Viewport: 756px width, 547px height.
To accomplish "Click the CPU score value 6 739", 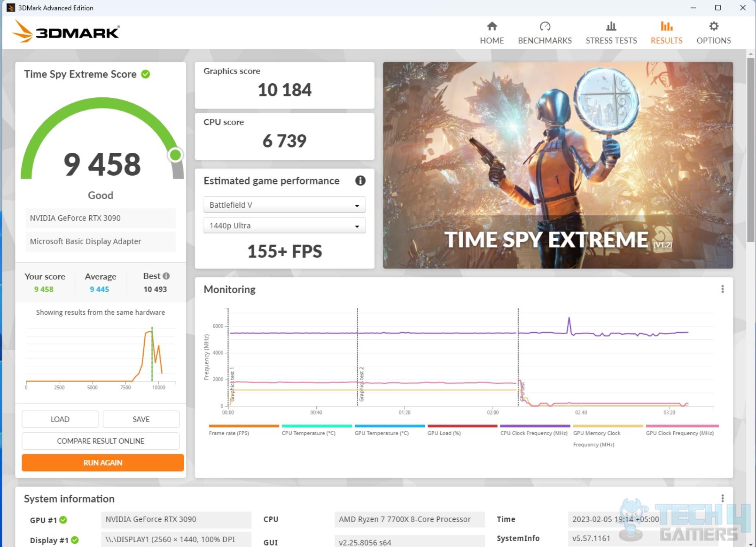I will pos(284,141).
